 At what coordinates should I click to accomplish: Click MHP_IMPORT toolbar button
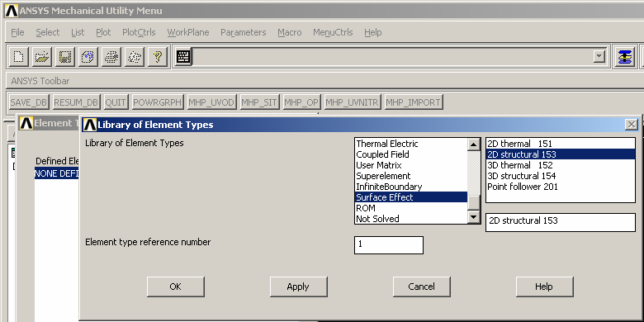click(414, 102)
